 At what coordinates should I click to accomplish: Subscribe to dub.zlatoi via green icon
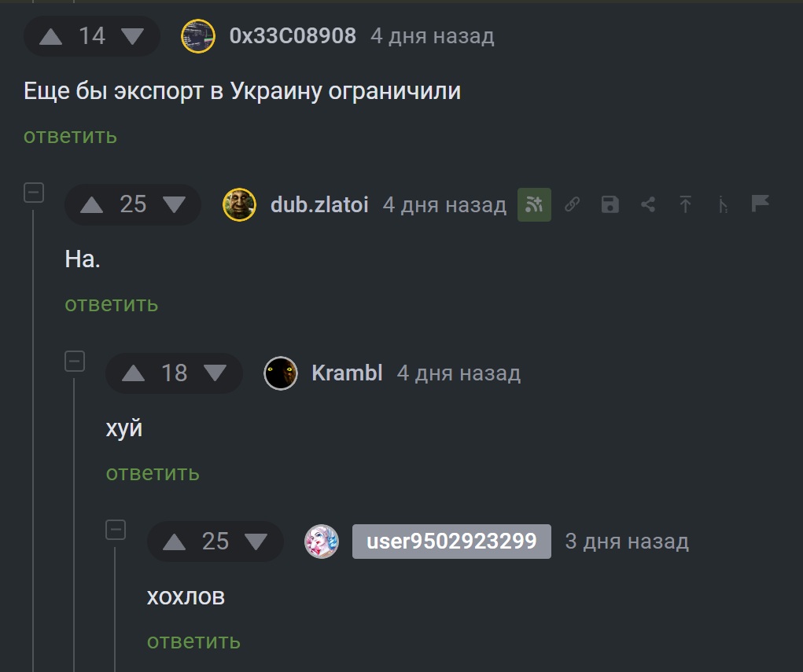tap(534, 204)
